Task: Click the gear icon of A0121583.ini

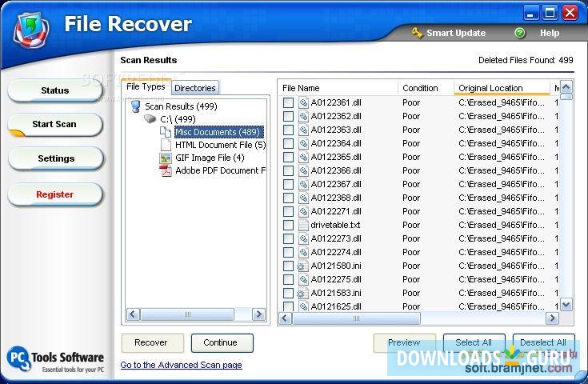Action: pyautogui.click(x=302, y=294)
